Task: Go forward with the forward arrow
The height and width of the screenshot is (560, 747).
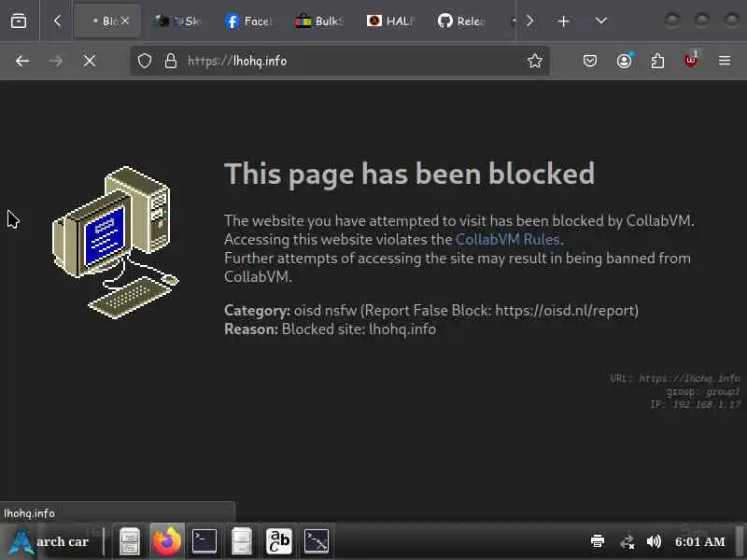Action: pos(56,61)
